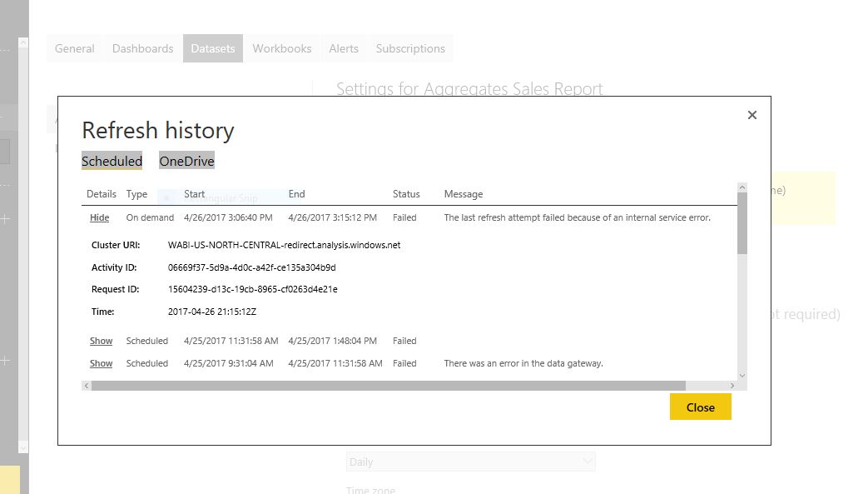Open the Daily refresh frequency dropdown
868x494 pixels.
(x=470, y=462)
